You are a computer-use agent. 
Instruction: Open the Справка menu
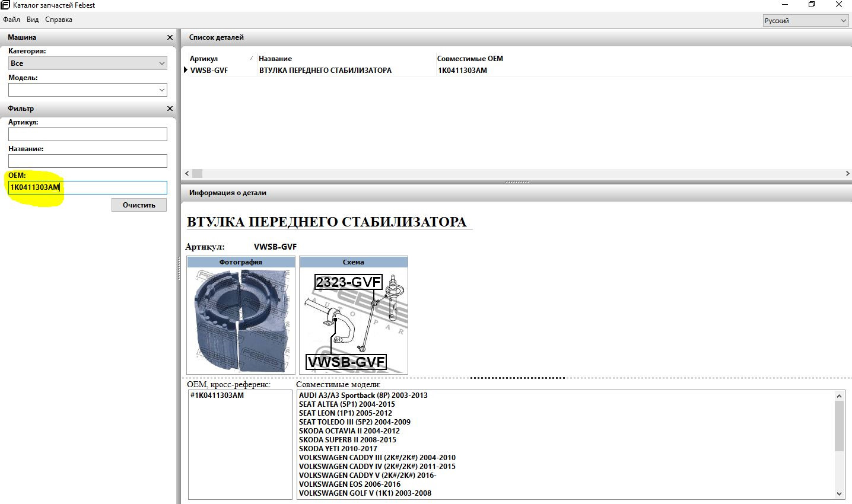59,20
